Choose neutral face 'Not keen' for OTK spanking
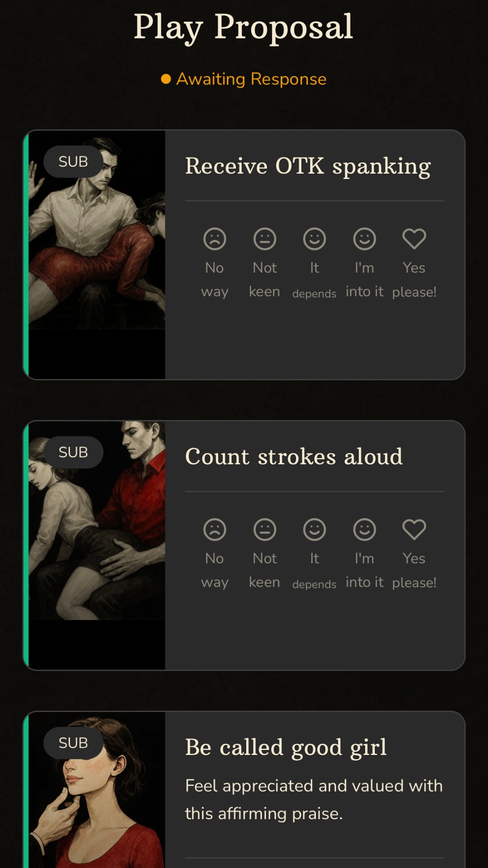This screenshot has width=488, height=868. coord(265,239)
